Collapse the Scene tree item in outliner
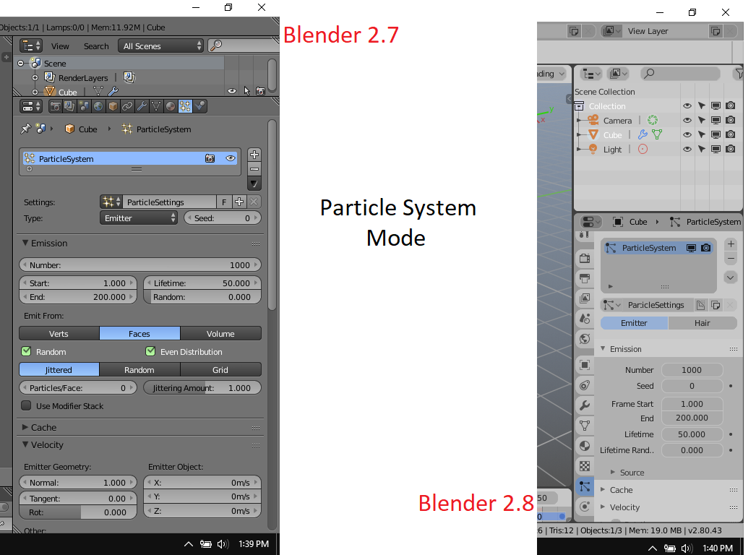The height and width of the screenshot is (555, 756). pyautogui.click(x=21, y=63)
